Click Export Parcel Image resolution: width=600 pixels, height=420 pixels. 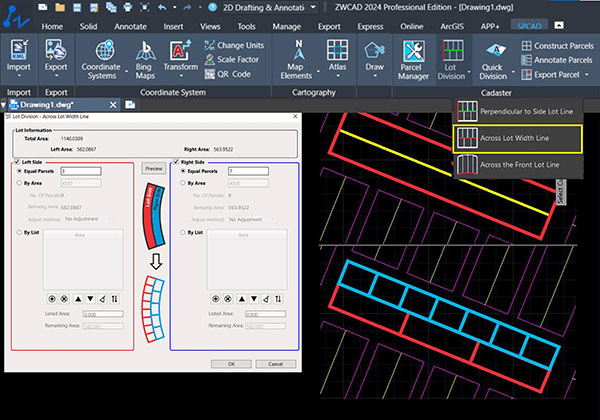coord(551,75)
